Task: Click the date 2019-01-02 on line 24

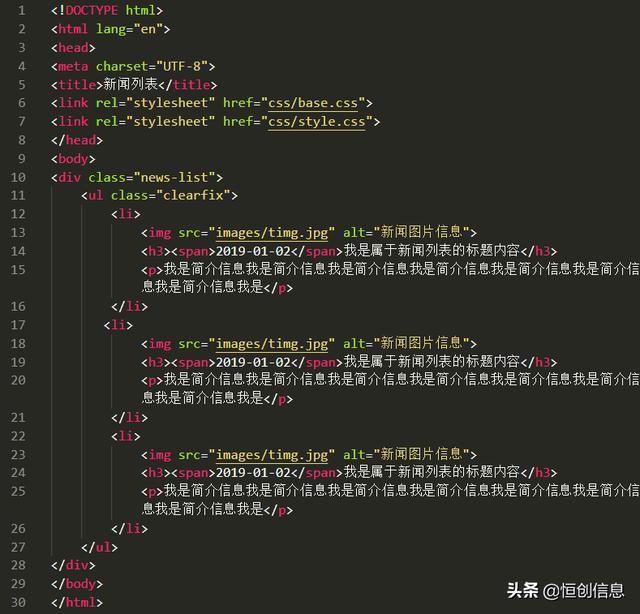Action: coord(253,473)
